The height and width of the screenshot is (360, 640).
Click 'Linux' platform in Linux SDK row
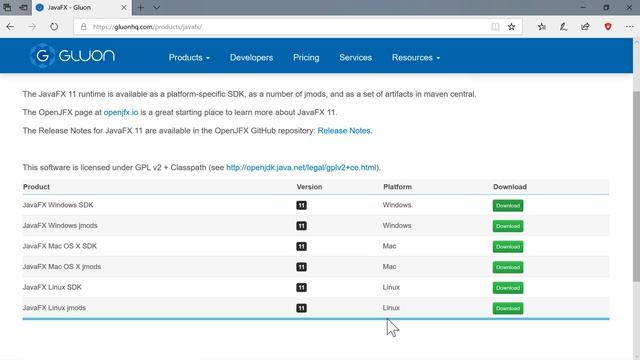[391, 287]
